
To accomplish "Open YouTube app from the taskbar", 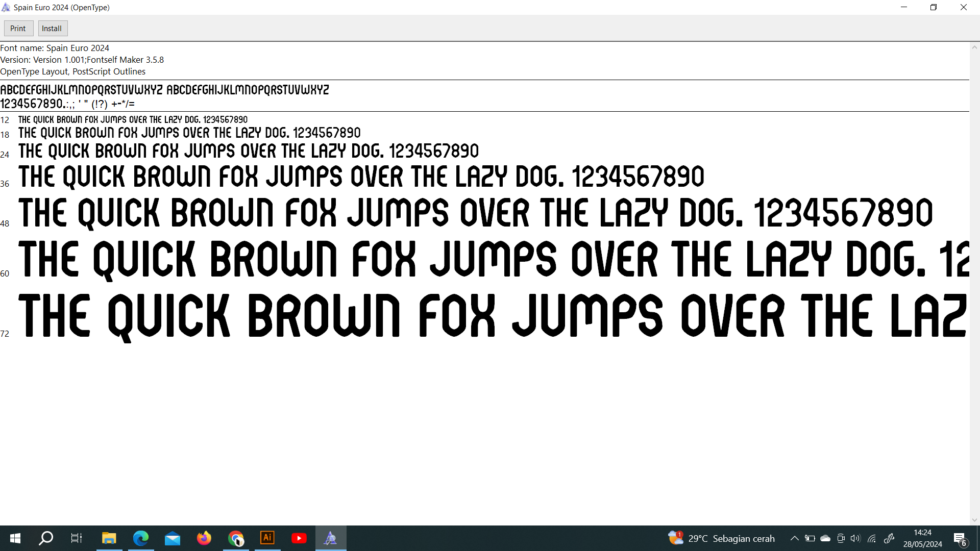I will point(299,538).
